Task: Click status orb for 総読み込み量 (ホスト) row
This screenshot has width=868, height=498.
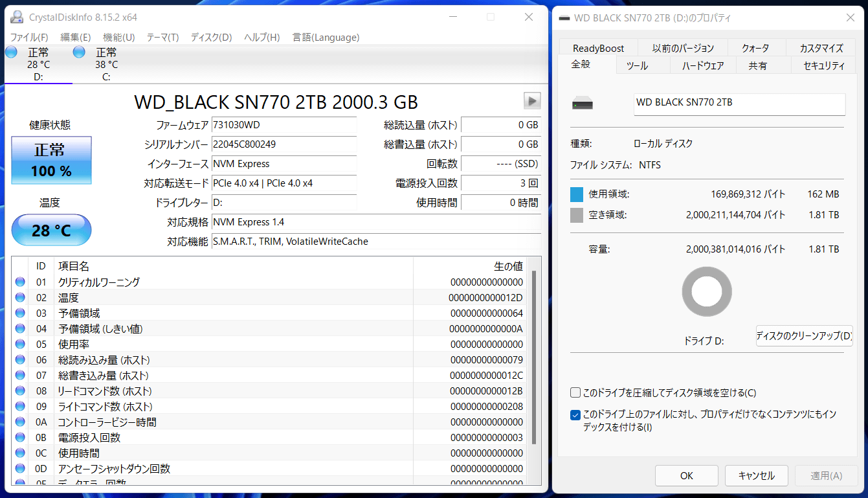Action: (x=20, y=359)
